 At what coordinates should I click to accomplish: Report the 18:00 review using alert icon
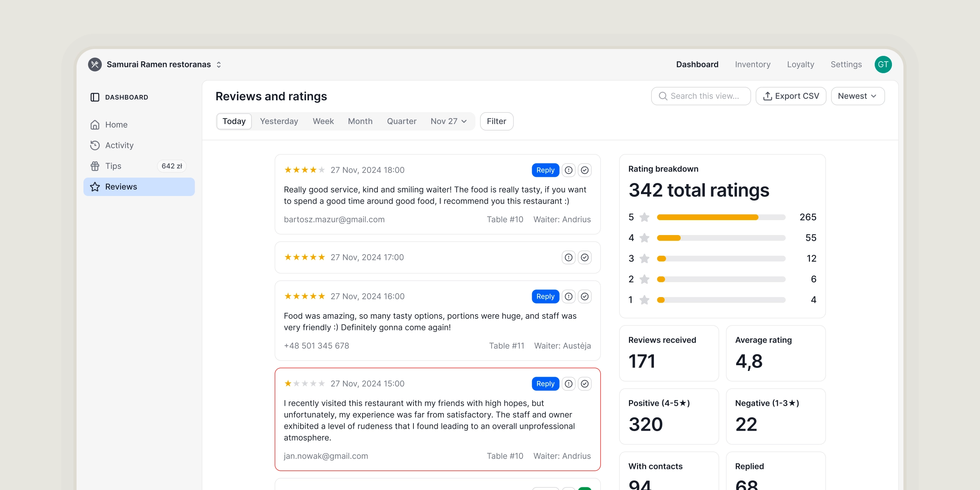point(568,170)
